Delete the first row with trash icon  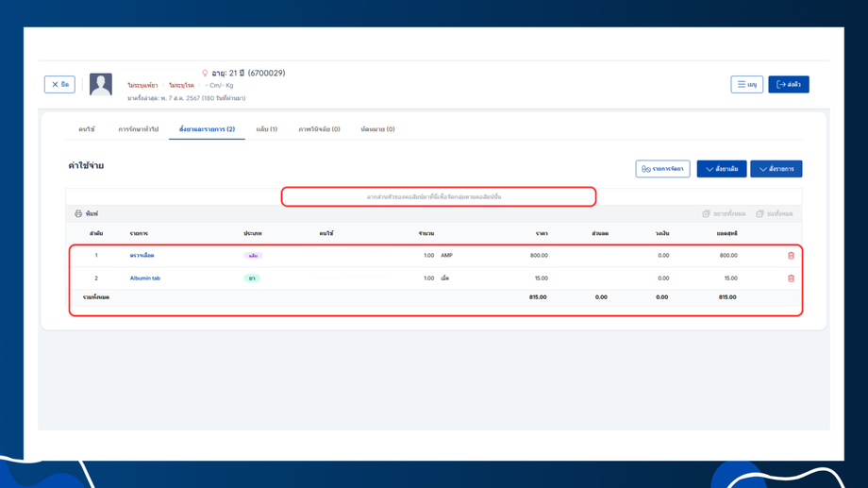[x=791, y=256]
